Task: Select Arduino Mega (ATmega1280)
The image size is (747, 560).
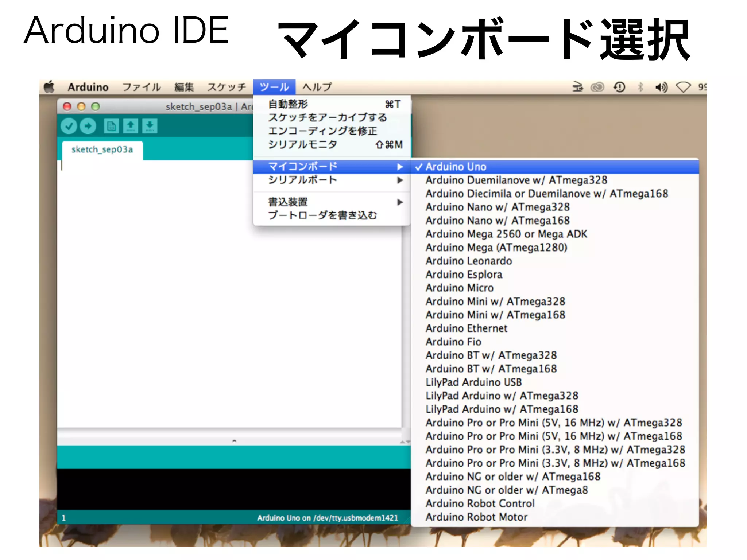Action: coord(555,248)
